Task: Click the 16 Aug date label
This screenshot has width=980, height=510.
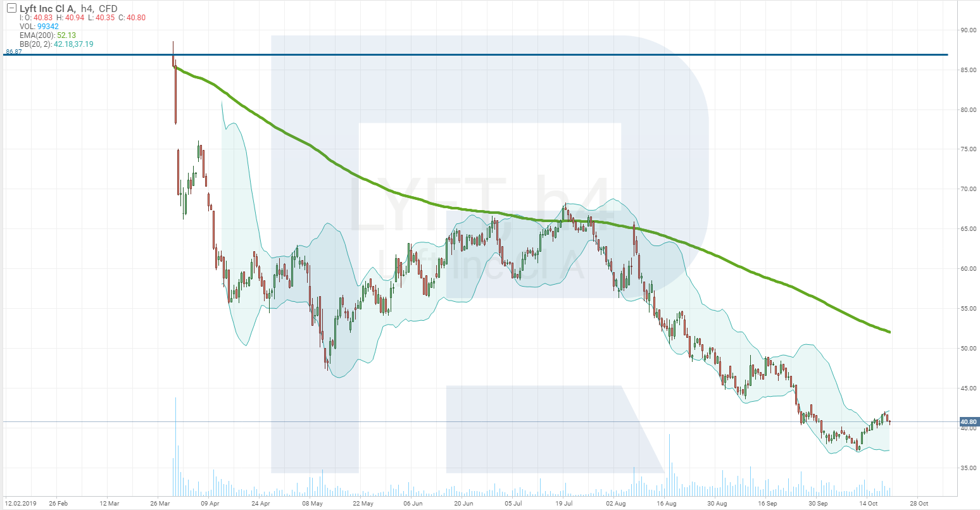Action: [666, 504]
